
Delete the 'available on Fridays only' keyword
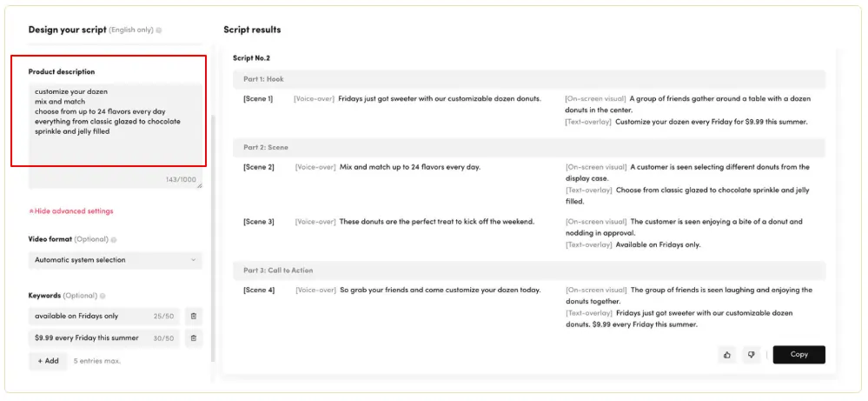(x=193, y=317)
